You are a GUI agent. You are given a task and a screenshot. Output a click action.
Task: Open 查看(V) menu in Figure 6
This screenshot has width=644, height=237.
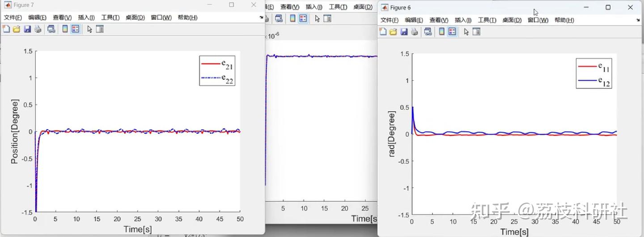[x=439, y=20]
